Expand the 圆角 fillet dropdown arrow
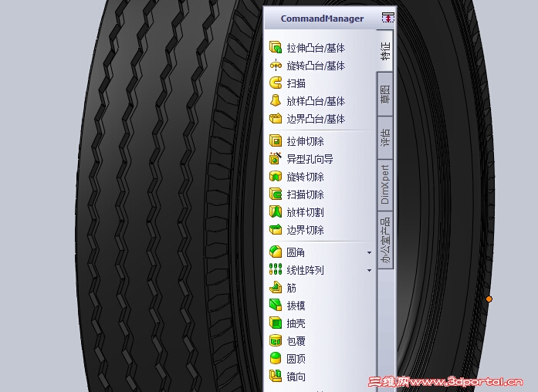 click(x=369, y=253)
